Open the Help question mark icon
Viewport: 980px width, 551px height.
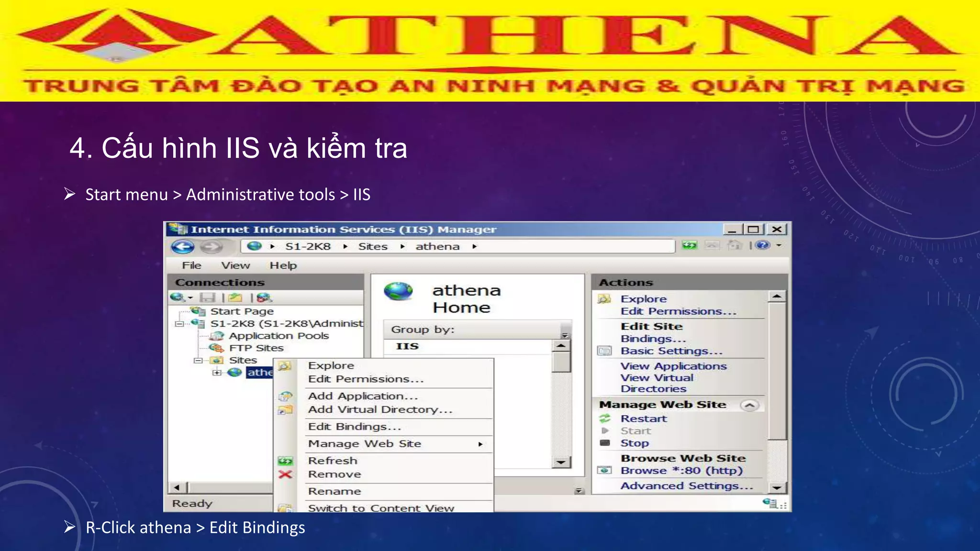tap(763, 245)
